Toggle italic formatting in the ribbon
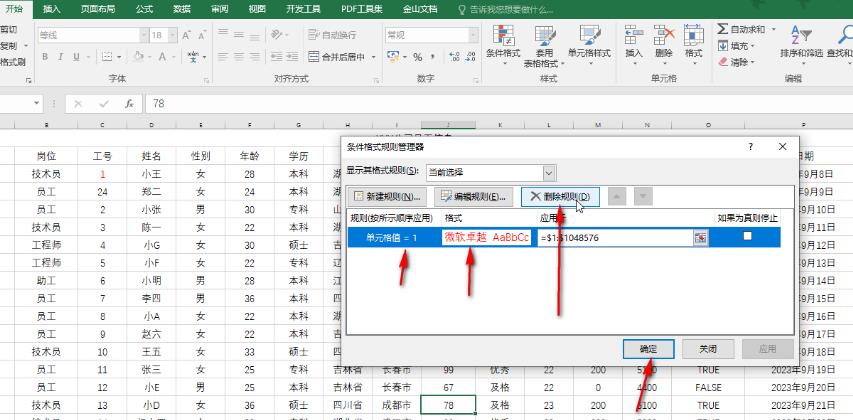This screenshot has height=420, width=853. click(60, 57)
